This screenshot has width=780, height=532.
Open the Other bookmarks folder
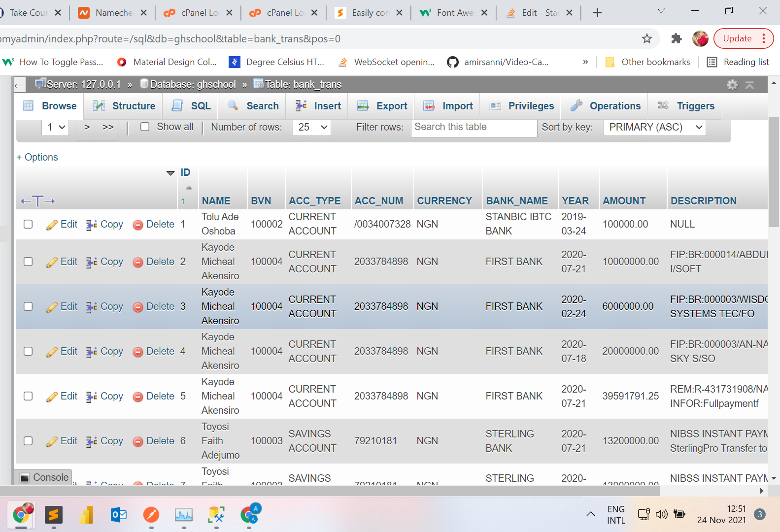click(647, 62)
